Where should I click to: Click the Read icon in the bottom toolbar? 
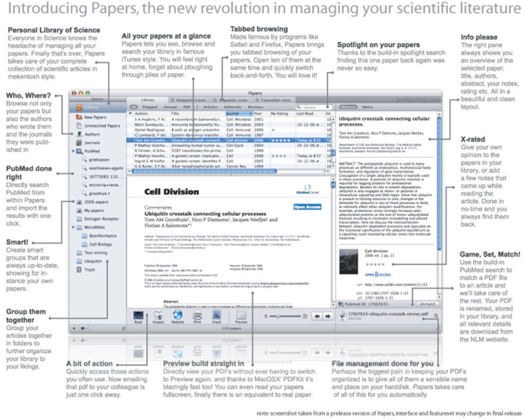point(138,316)
